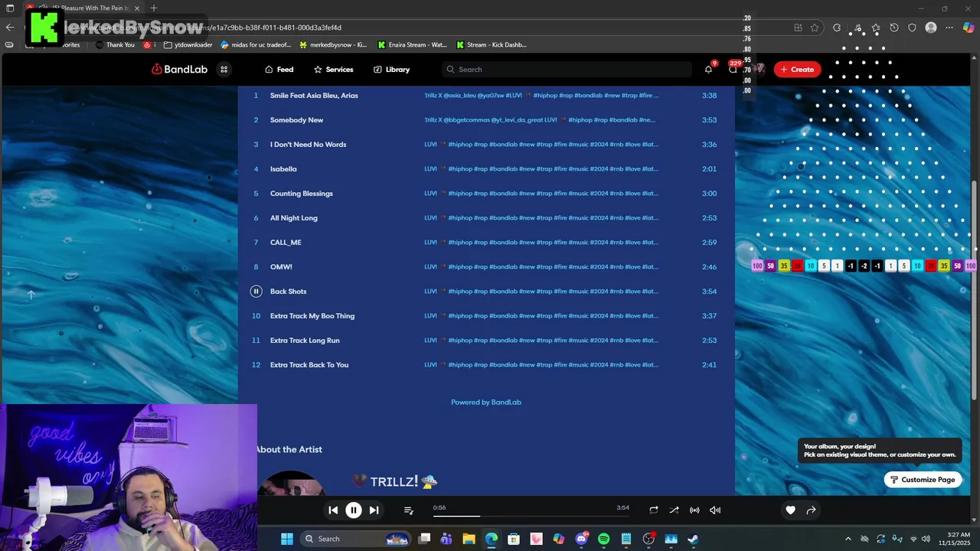Image resolution: width=980 pixels, height=551 pixels.
Task: Open the Enaira Stream bookmark
Action: [412, 45]
